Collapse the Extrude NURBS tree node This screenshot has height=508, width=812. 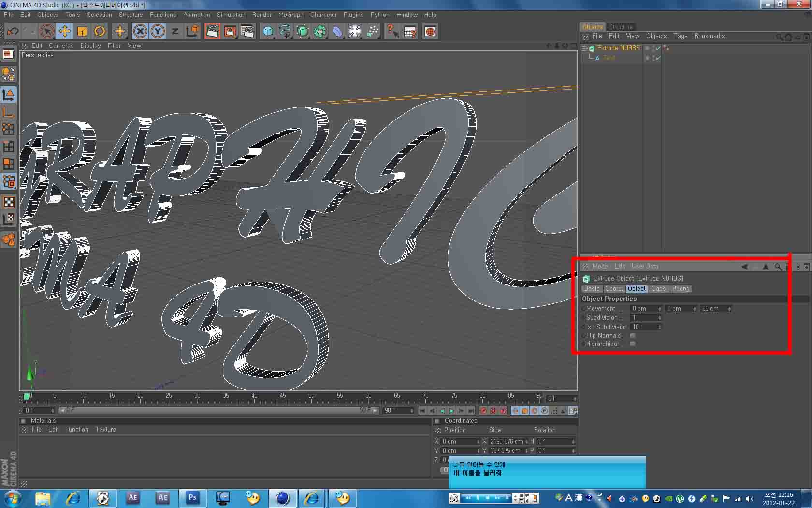[584, 48]
